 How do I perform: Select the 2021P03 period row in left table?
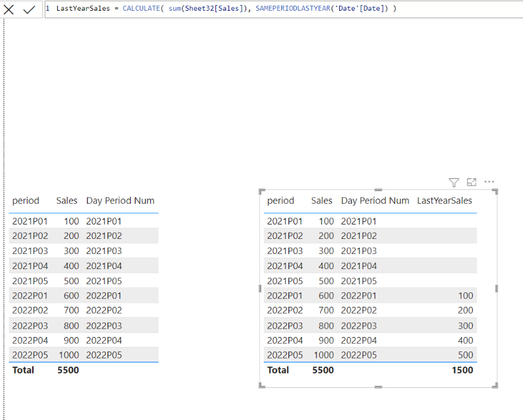coord(30,251)
